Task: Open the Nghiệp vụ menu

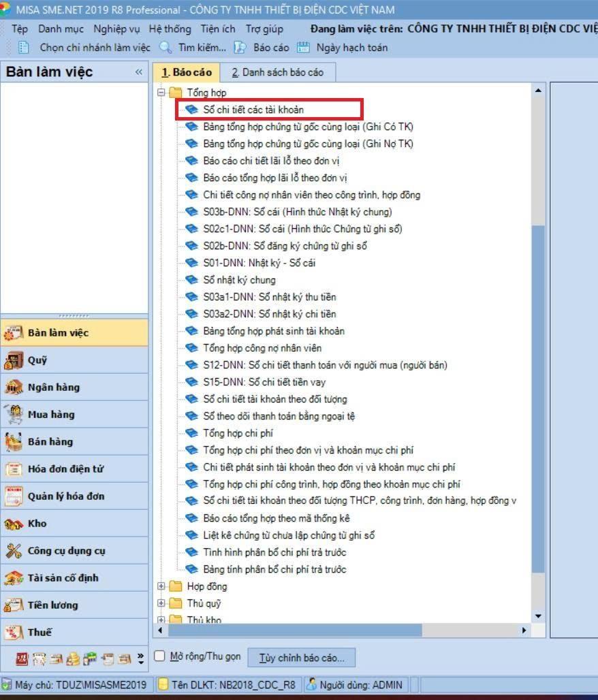Action: click(116, 29)
